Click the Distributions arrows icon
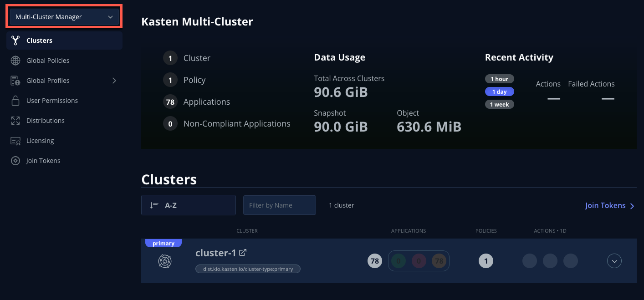The height and width of the screenshot is (300, 644). coord(15,121)
